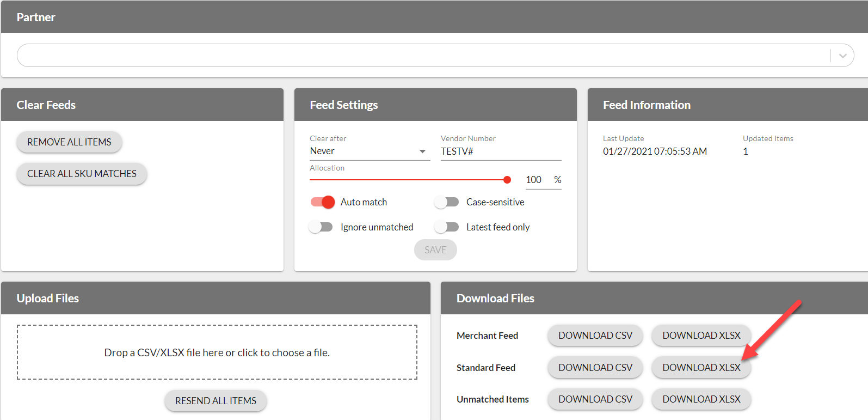This screenshot has width=868, height=420.
Task: Enable the Latest feed only toggle
Action: (x=447, y=227)
